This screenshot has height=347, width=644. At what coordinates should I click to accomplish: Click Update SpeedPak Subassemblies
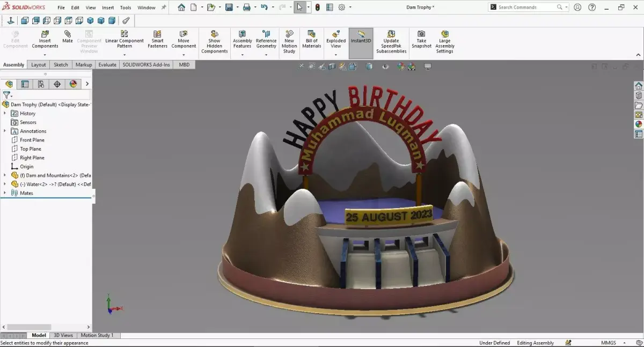tap(391, 42)
